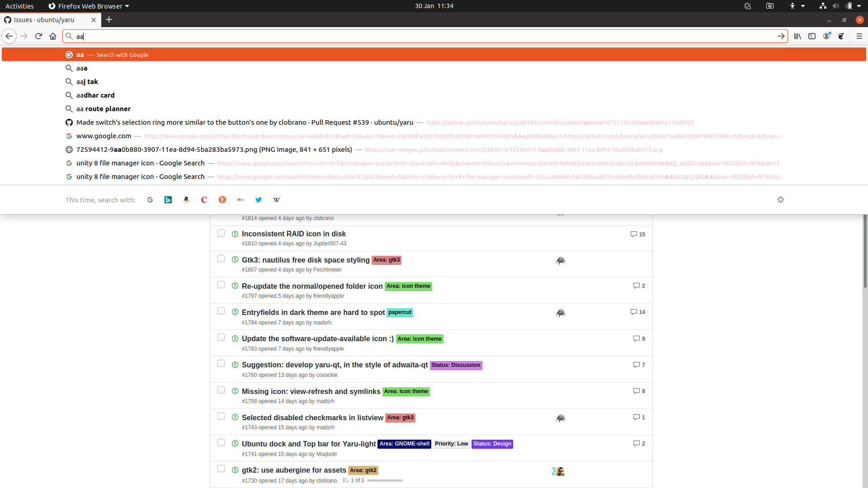Image resolution: width=868 pixels, height=488 pixels.
Task: Click the 'Area: icon theme' label on Re-update issue
Action: 408,286
